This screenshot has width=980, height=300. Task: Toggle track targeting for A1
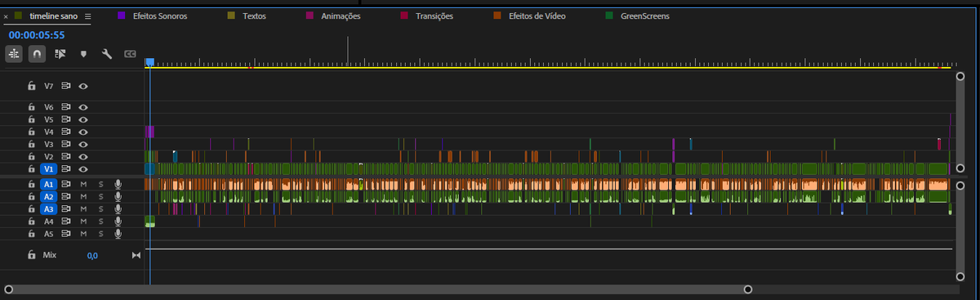tap(48, 185)
